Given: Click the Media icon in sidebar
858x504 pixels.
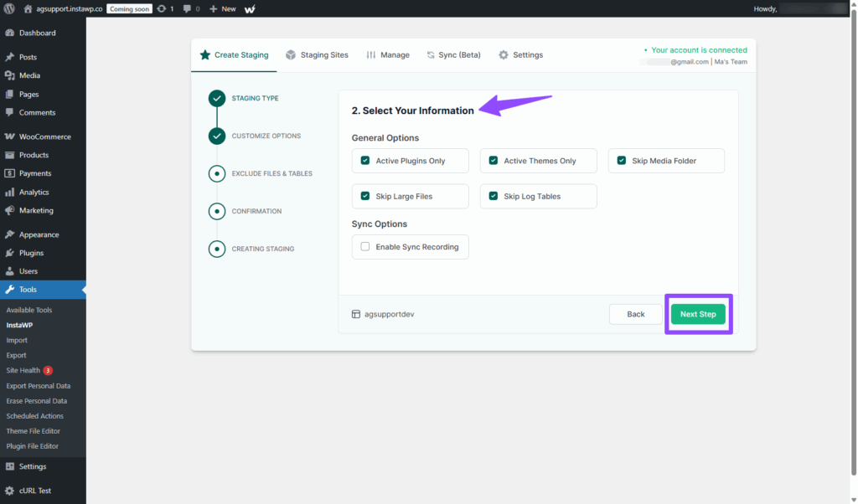Looking at the screenshot, I should point(9,75).
